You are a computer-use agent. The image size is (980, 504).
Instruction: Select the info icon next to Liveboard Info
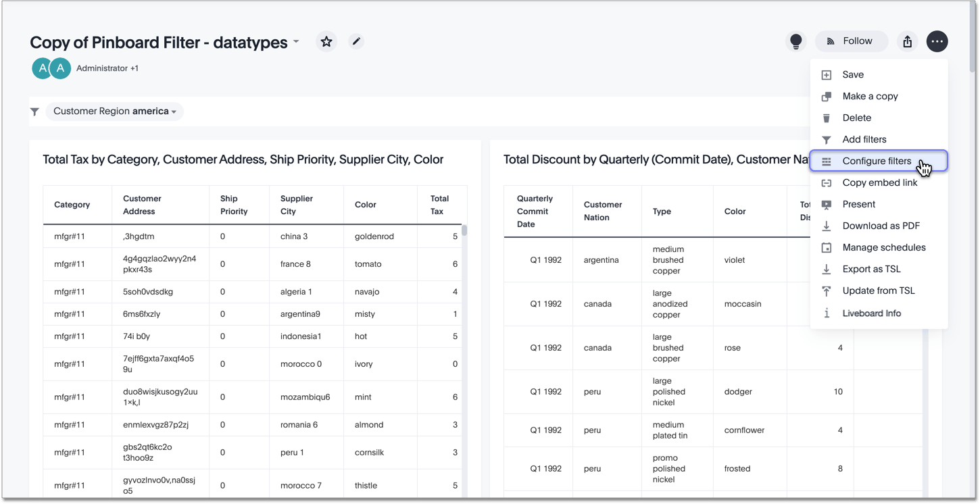click(826, 313)
